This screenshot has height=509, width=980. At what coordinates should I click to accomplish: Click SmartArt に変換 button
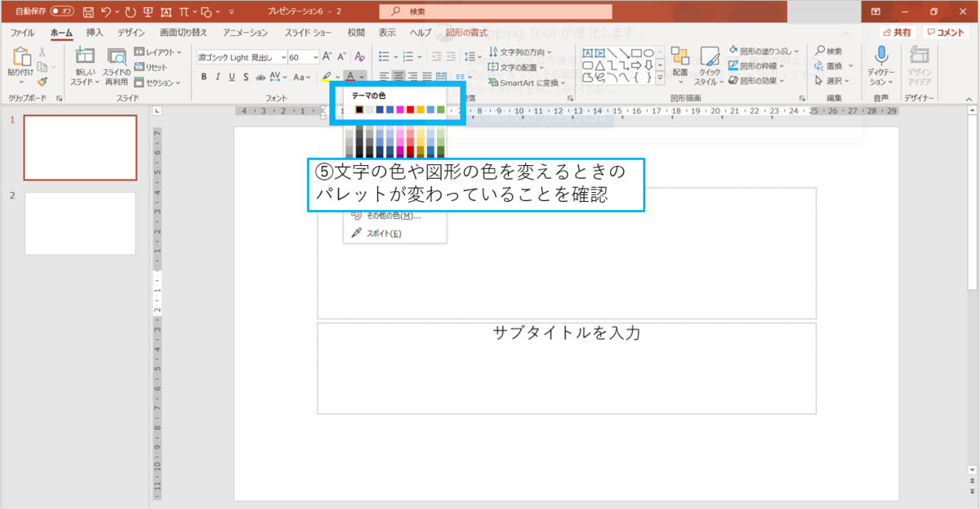528,83
